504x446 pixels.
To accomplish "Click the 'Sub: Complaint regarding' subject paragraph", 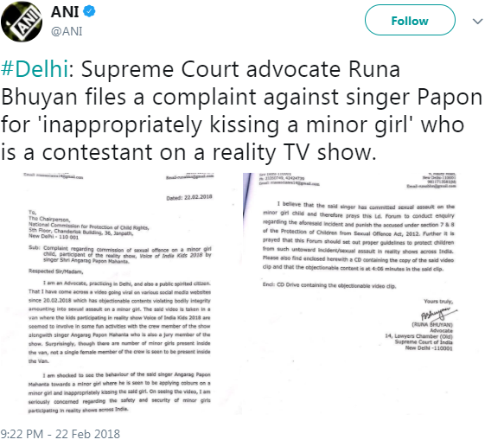I will tap(120, 255).
